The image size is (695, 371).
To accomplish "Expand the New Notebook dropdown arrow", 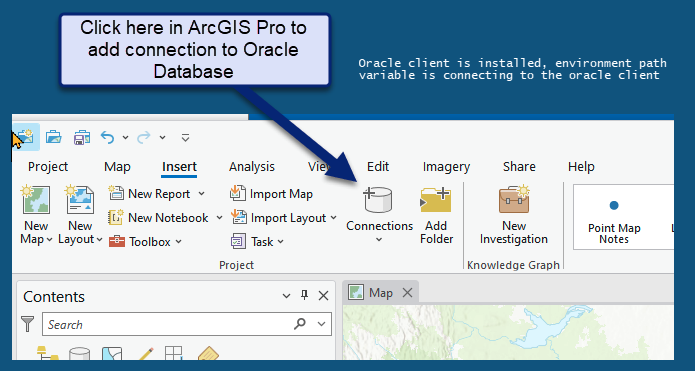I will [219, 218].
